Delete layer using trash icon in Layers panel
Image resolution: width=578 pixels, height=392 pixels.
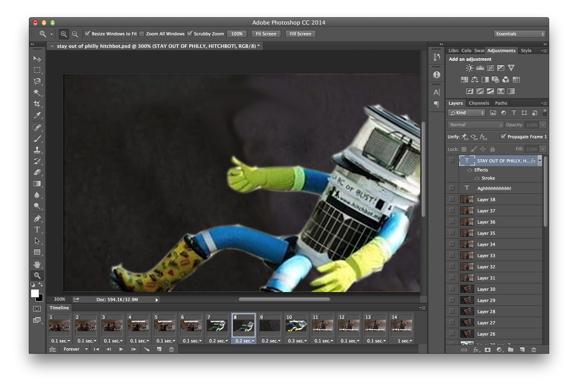534,350
